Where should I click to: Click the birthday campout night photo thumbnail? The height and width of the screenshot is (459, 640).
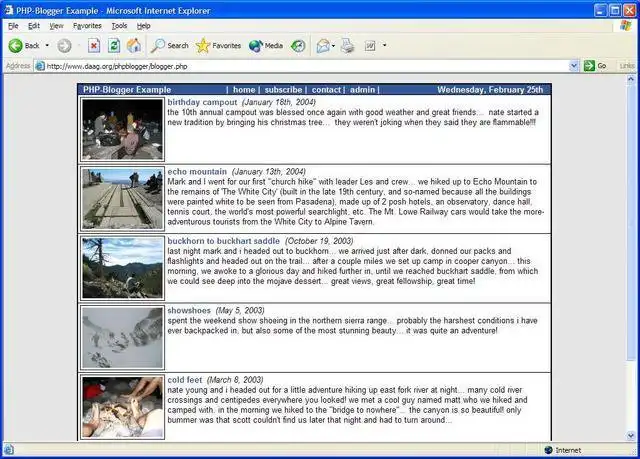122,129
